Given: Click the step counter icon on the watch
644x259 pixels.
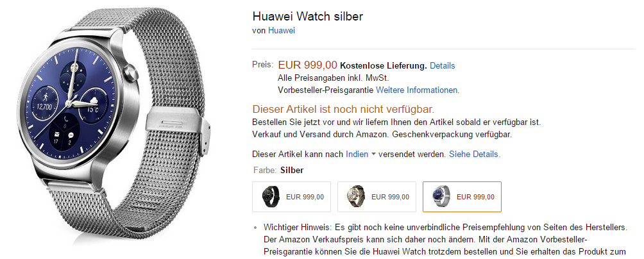Looking at the screenshot, I should click(x=44, y=97).
